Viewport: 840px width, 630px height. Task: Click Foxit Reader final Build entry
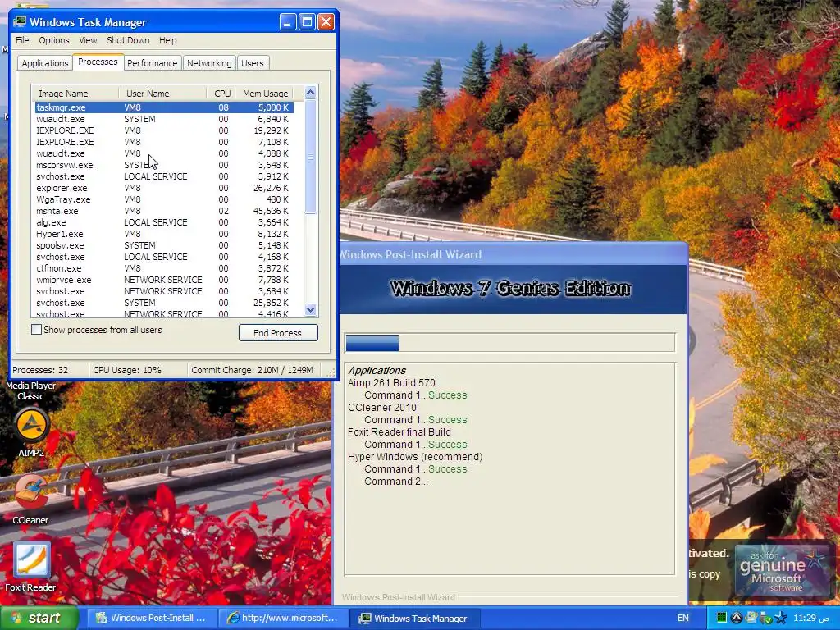point(399,431)
